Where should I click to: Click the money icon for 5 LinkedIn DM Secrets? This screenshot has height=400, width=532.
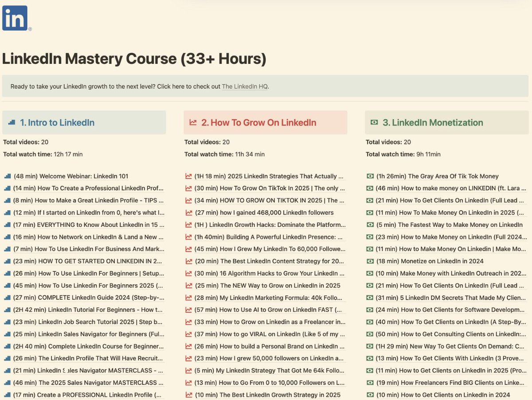coord(370,298)
